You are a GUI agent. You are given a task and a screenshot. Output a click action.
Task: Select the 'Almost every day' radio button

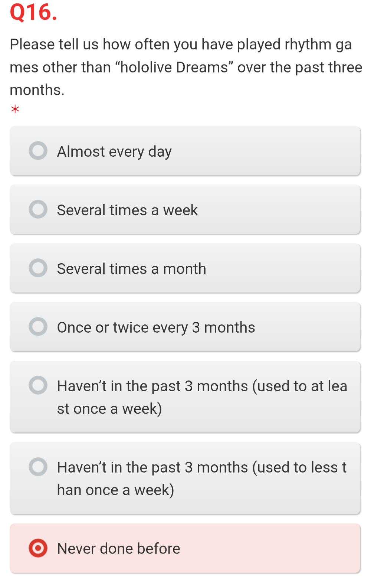click(x=38, y=150)
